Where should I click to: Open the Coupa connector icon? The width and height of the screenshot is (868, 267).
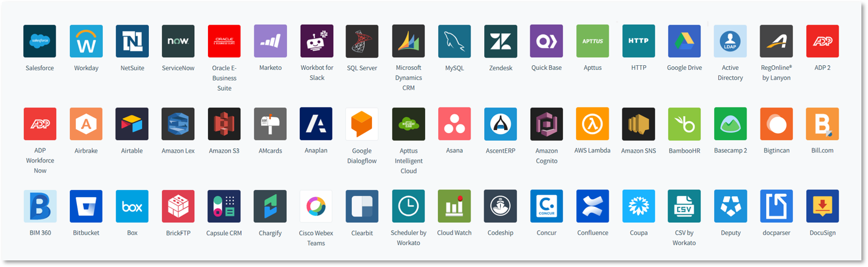point(639,206)
